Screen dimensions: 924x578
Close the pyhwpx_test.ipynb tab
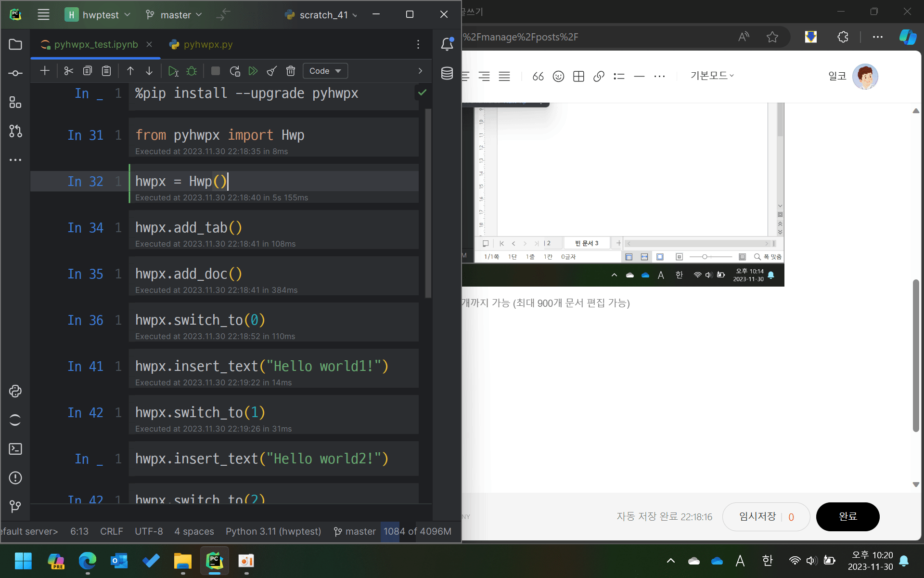tap(149, 44)
